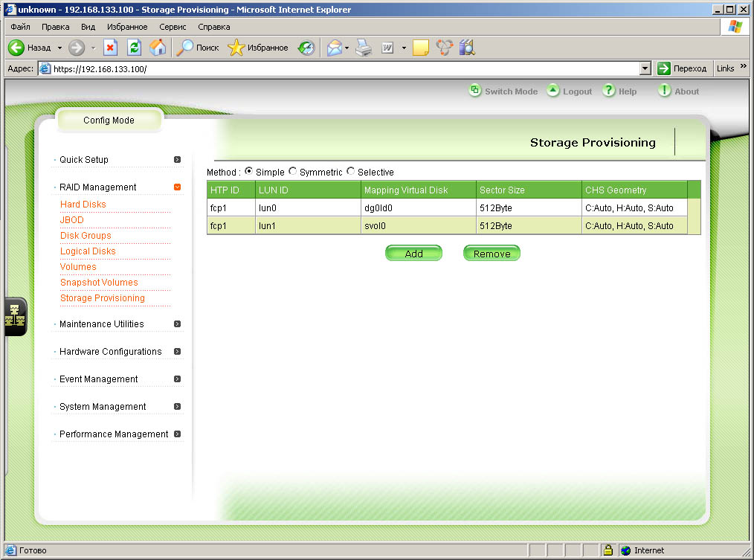
Task: Click the green Add button
Action: [413, 253]
